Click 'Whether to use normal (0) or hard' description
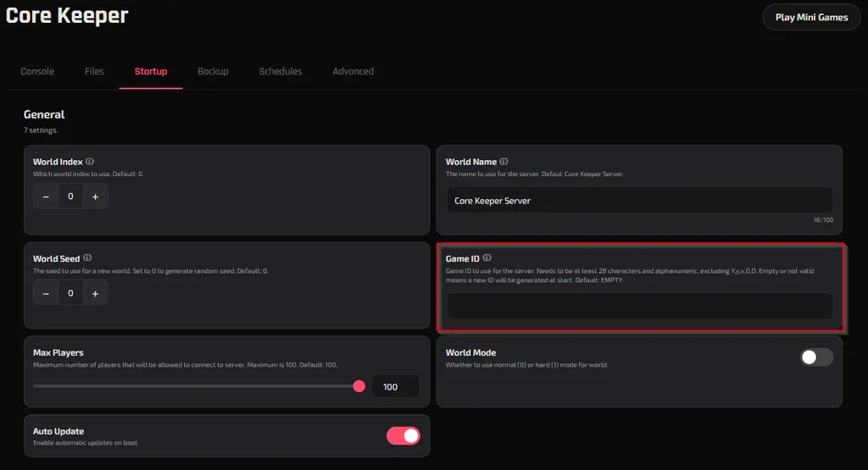This screenshot has height=470, width=868. [526, 365]
